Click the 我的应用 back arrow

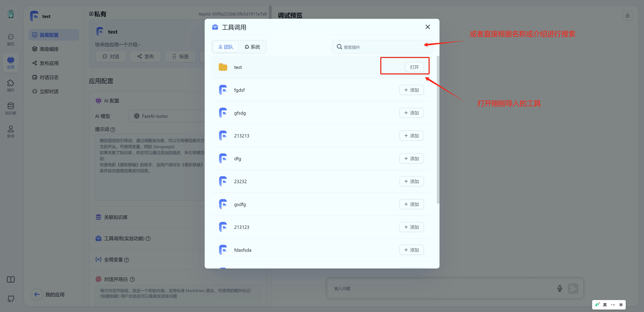tap(37, 295)
